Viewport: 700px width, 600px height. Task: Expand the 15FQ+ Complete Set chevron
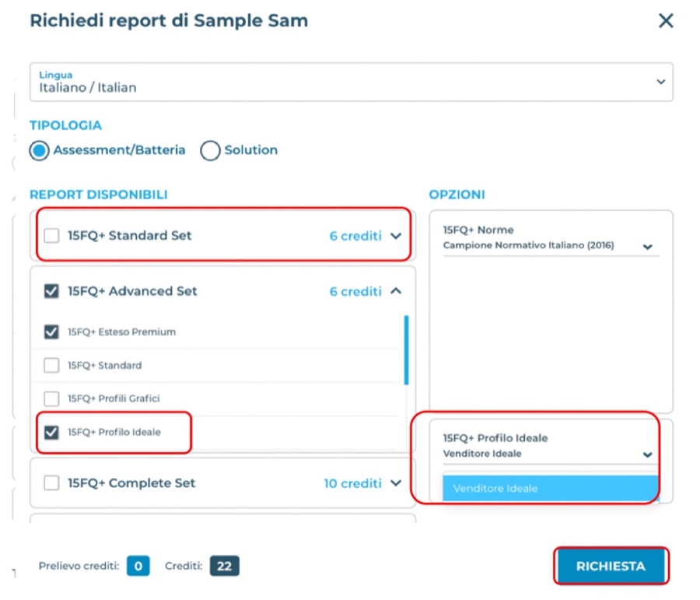[x=396, y=483]
